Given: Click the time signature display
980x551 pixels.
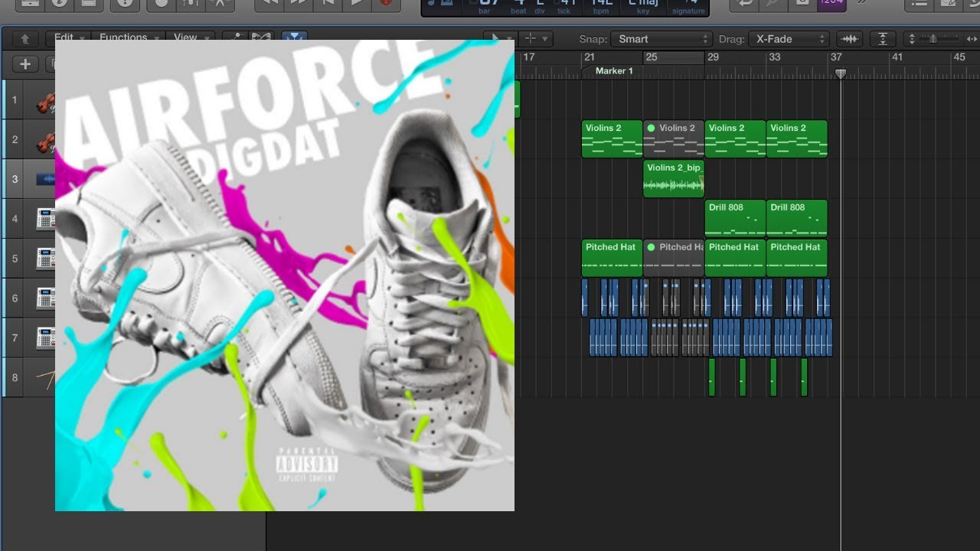Looking at the screenshot, I should click(688, 6).
